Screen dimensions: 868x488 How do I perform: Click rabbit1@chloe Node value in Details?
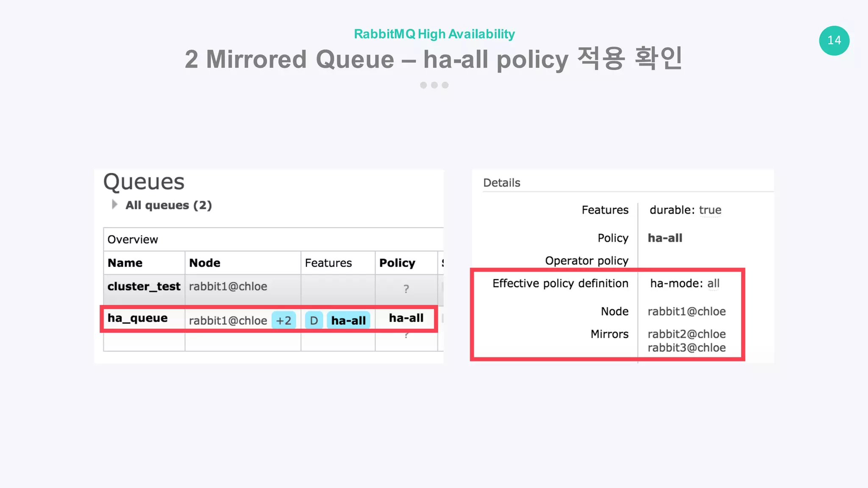[x=687, y=311]
